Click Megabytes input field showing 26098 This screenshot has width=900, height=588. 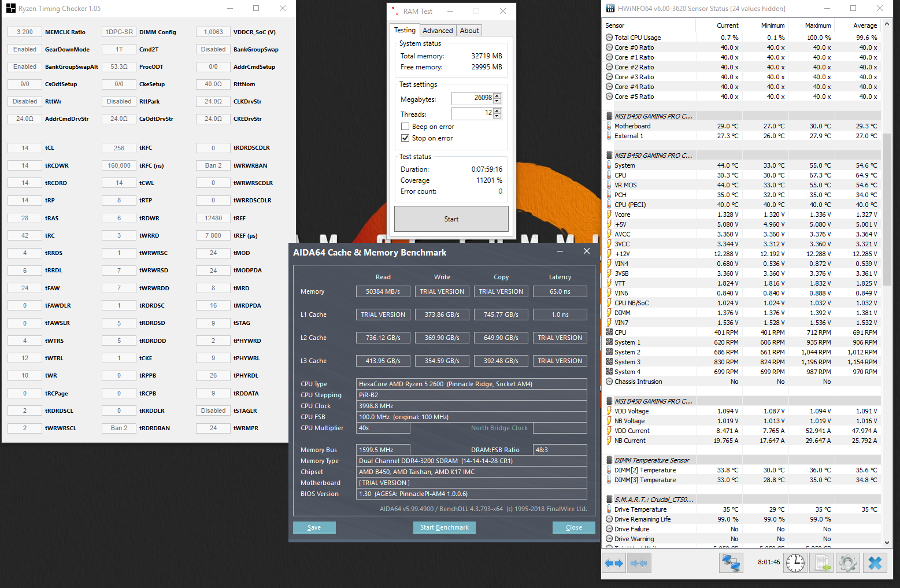point(472,98)
